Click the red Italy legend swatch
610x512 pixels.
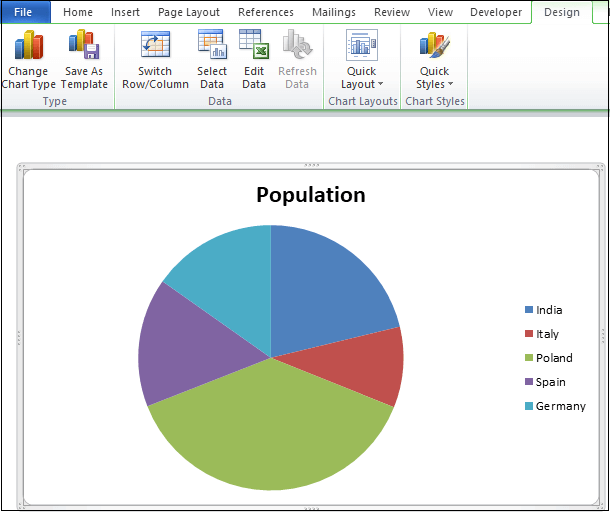[529, 334]
